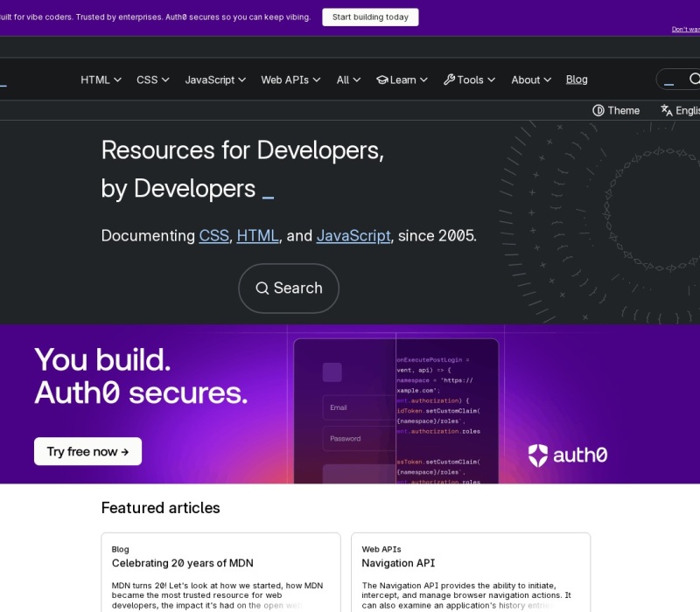Click the You build. Auth0 secures. headline

tap(141, 377)
